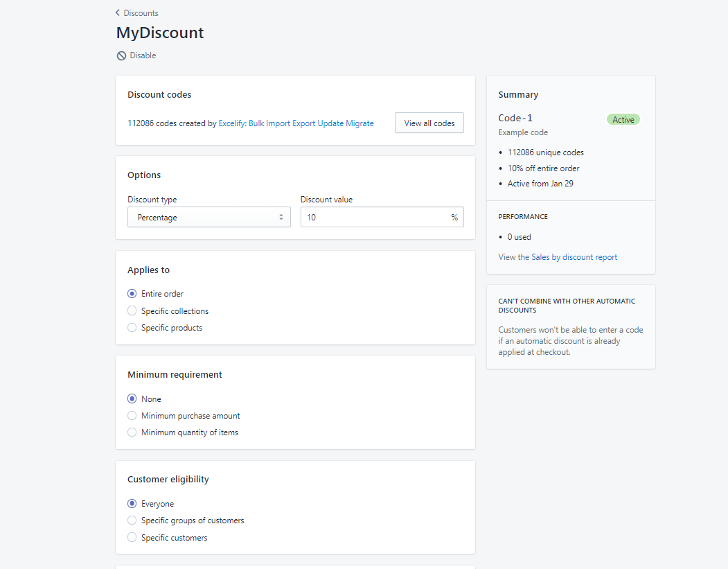Choose Minimum purchase amount option

coord(132,416)
